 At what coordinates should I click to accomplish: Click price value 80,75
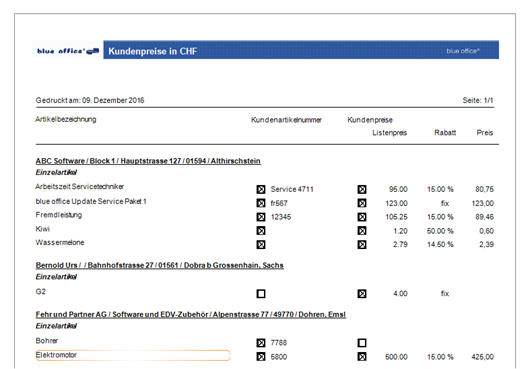point(484,189)
